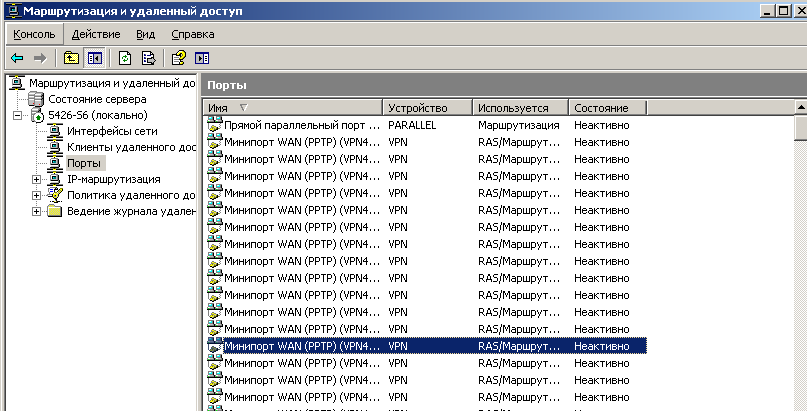Sort by the Состояние column header

click(607, 108)
